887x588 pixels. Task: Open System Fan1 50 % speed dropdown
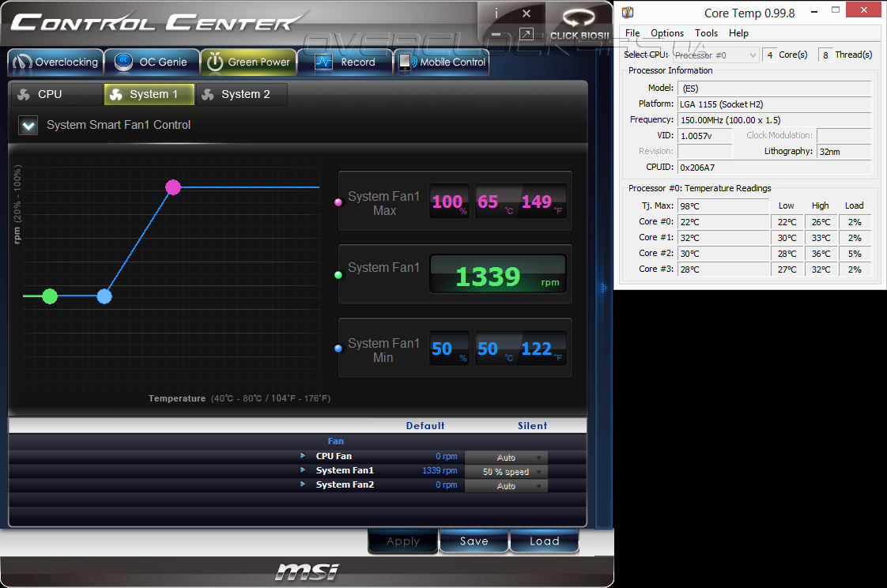506,472
